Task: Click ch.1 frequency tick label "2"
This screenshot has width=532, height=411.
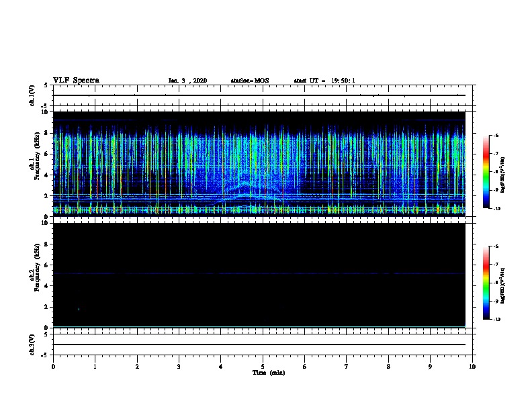Action: pyautogui.click(x=47, y=195)
